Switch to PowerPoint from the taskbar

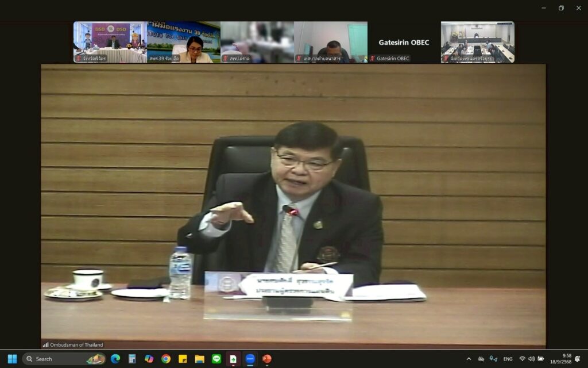267,359
